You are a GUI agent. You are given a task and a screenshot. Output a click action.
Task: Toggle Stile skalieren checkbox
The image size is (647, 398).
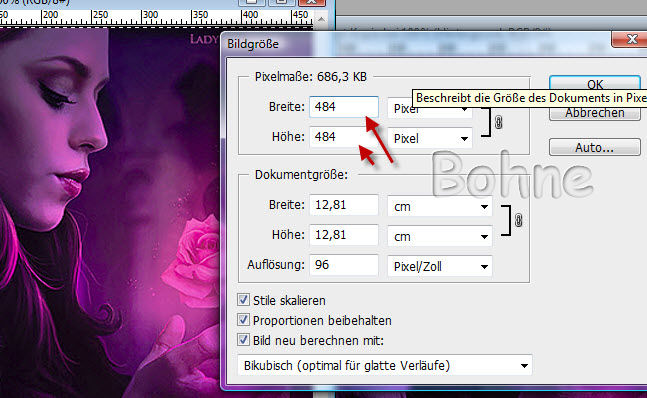[243, 300]
